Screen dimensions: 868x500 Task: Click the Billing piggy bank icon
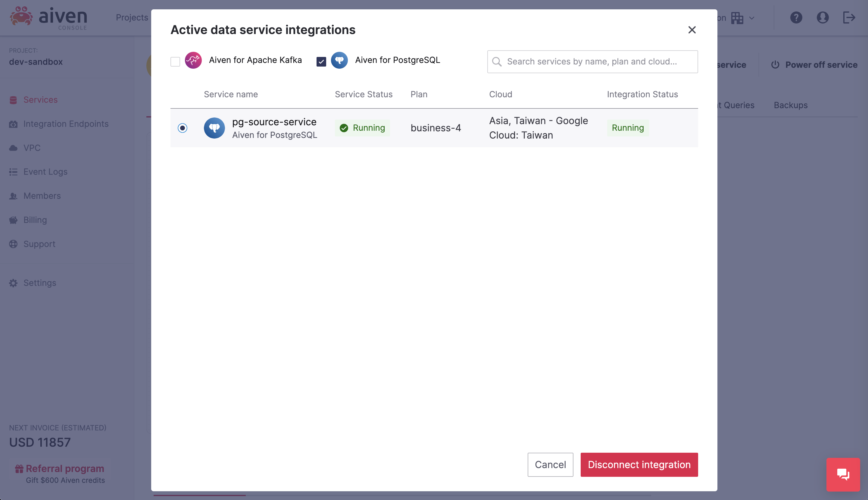click(13, 220)
